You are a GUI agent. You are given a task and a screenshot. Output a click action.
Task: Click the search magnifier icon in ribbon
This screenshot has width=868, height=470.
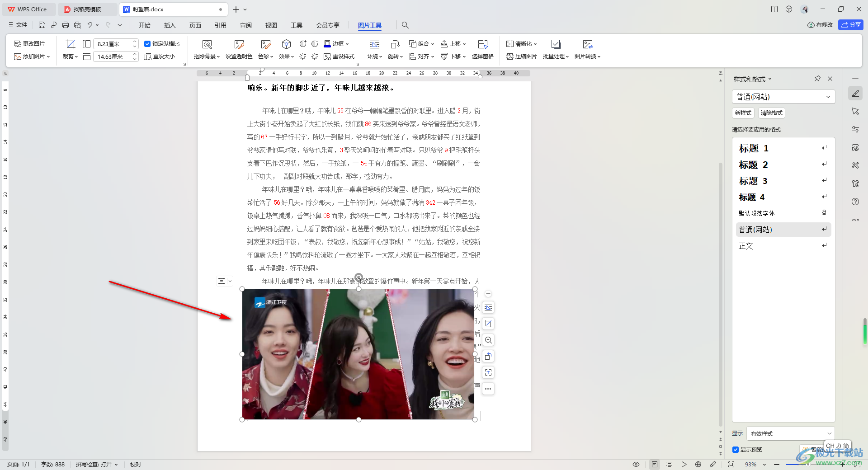click(x=405, y=25)
